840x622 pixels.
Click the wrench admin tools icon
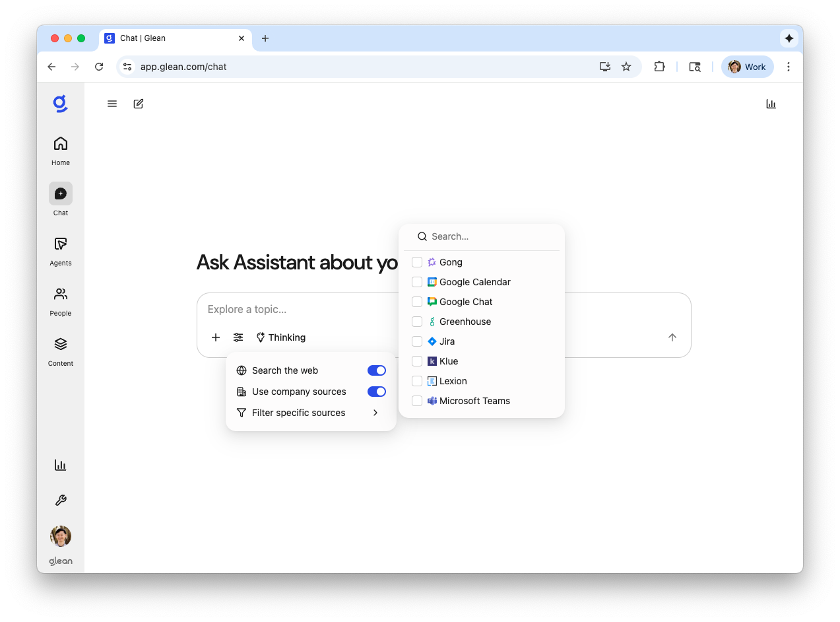tap(61, 501)
